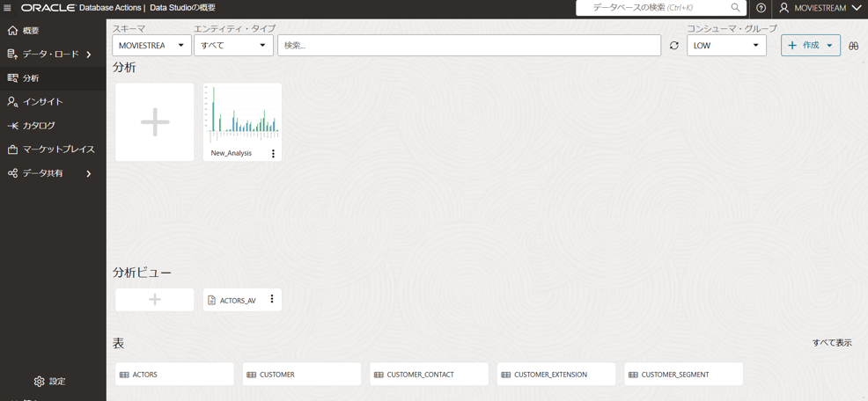Image resolution: width=868 pixels, height=401 pixels.
Task: Open the New_Analysis chart thumbnail
Action: click(242, 114)
